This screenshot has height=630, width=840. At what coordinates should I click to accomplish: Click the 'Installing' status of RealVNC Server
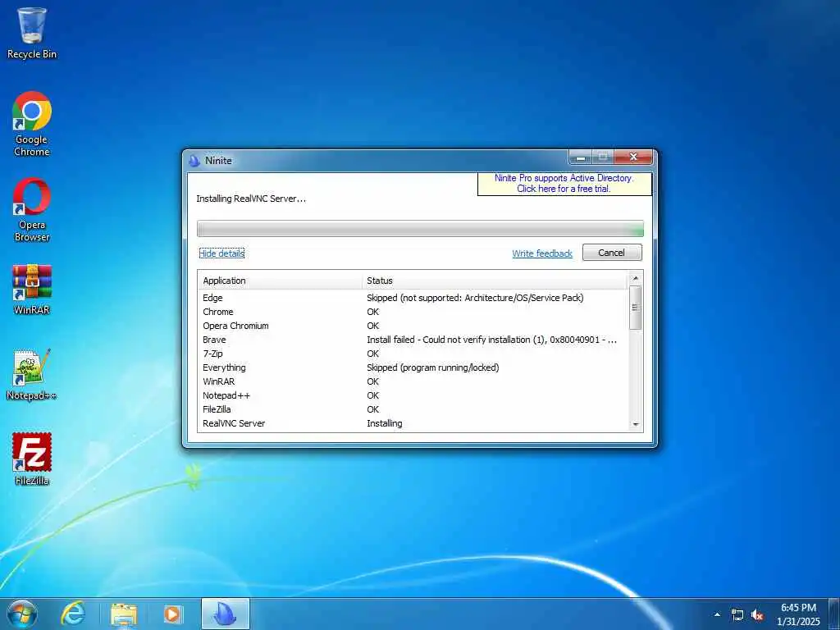click(x=385, y=423)
